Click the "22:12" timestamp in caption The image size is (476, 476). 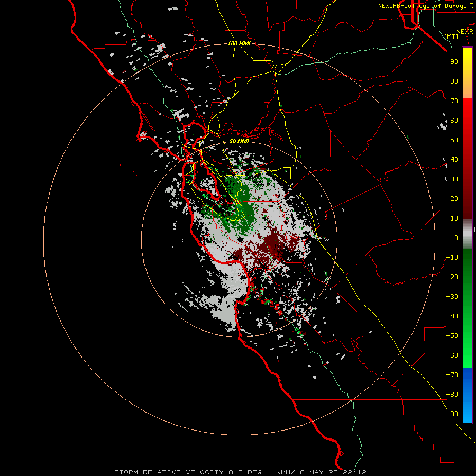[354, 472]
